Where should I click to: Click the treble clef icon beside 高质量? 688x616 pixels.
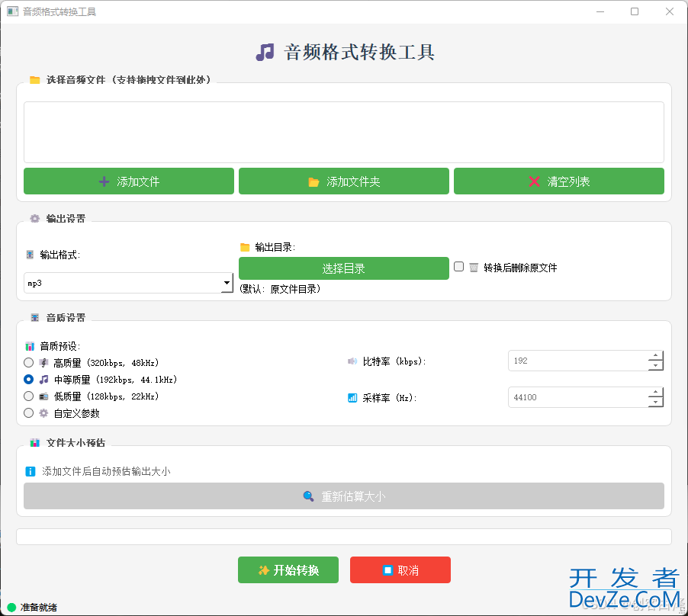pyautogui.click(x=43, y=363)
